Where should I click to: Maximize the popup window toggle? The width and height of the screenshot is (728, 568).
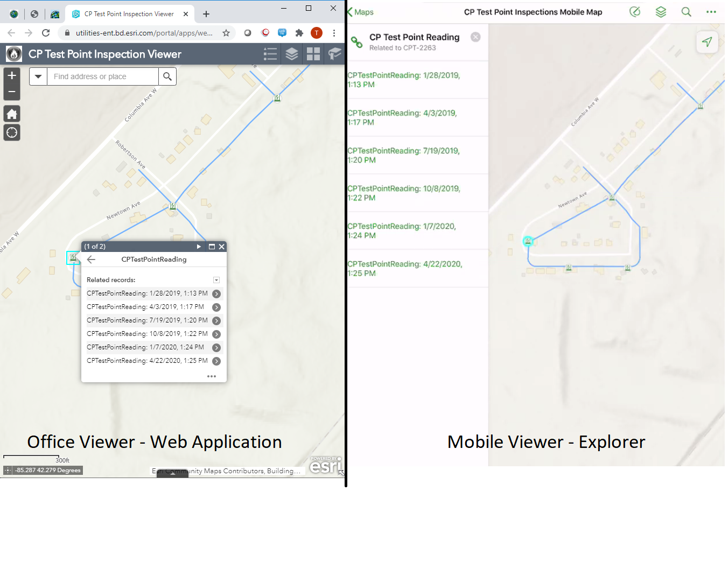point(212,247)
